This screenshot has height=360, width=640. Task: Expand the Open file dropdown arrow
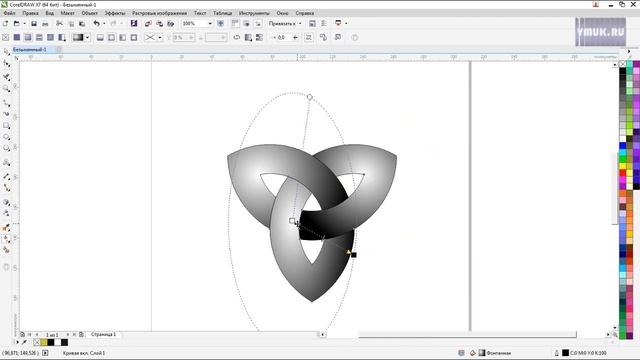24,24
